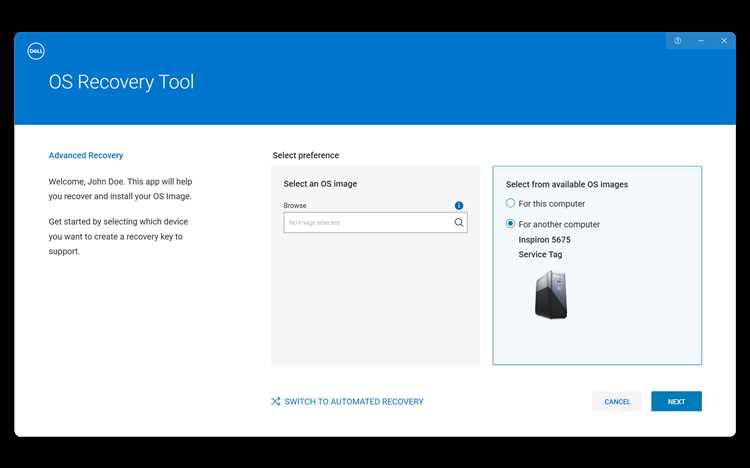Select the For this computer radio button
This screenshot has width=750, height=468.
pyautogui.click(x=510, y=203)
